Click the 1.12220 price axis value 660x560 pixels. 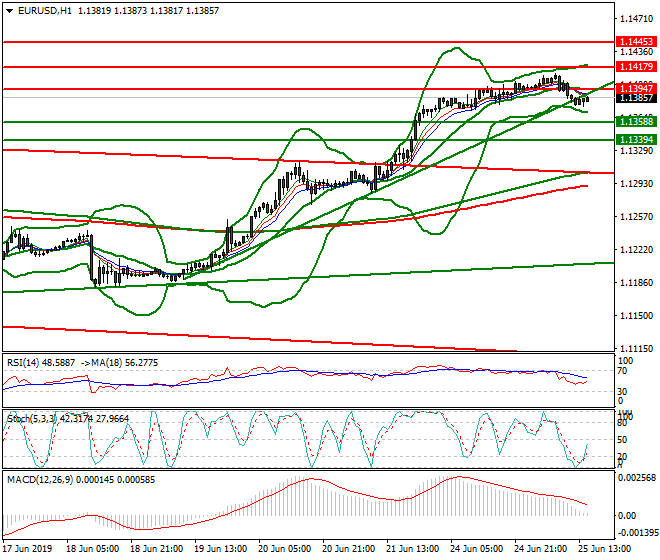[x=636, y=250]
